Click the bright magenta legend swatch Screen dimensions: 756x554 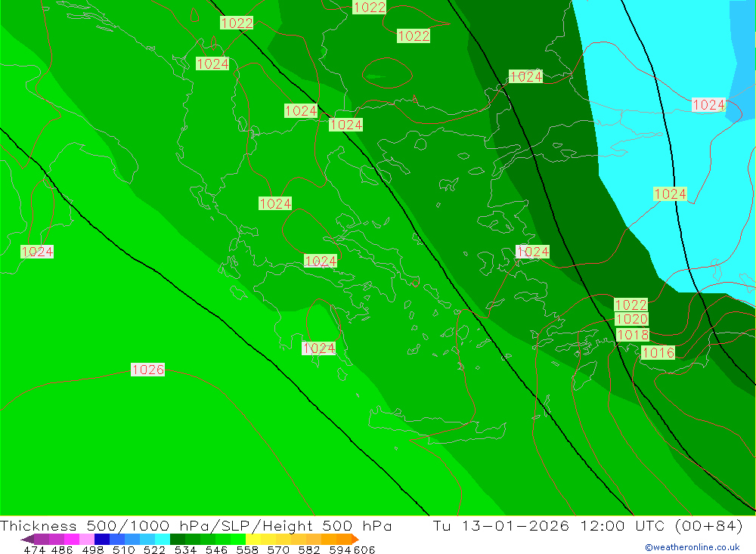click(x=71, y=539)
